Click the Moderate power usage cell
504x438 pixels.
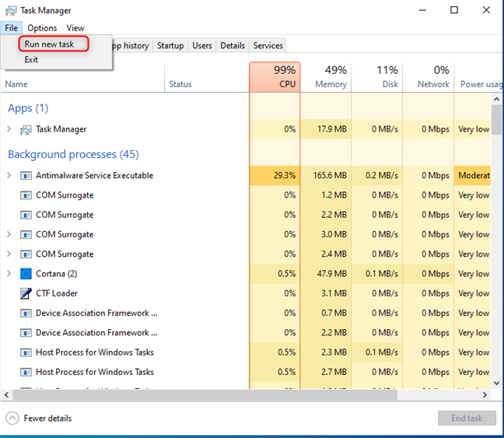click(473, 176)
